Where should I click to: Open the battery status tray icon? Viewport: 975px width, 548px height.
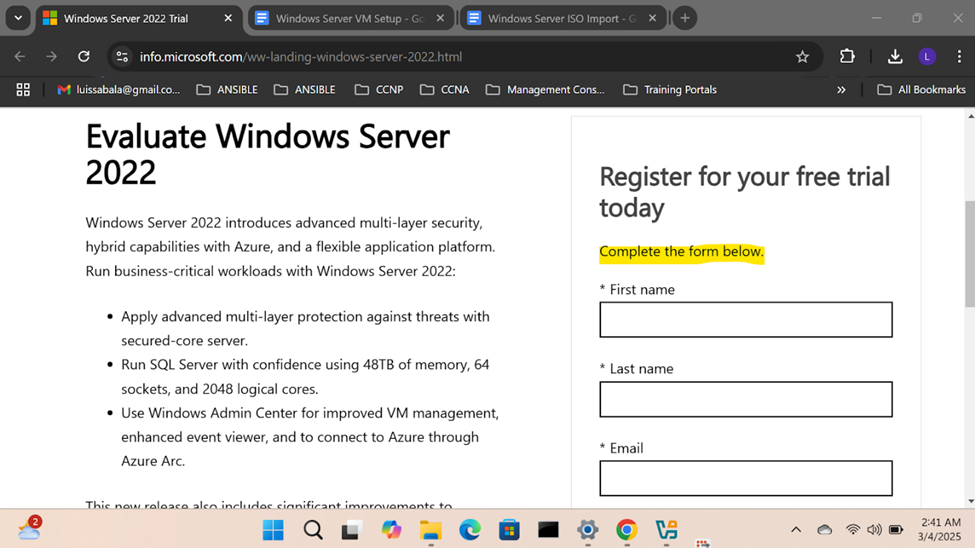896,530
